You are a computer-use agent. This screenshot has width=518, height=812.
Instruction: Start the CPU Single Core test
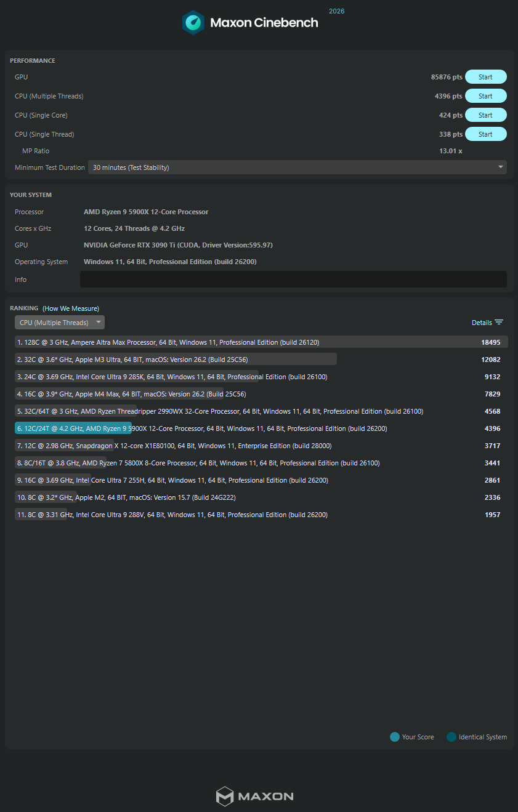(x=485, y=115)
